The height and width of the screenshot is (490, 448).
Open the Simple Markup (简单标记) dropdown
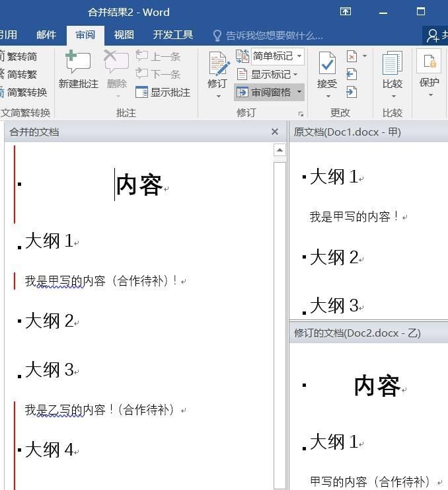(278, 56)
